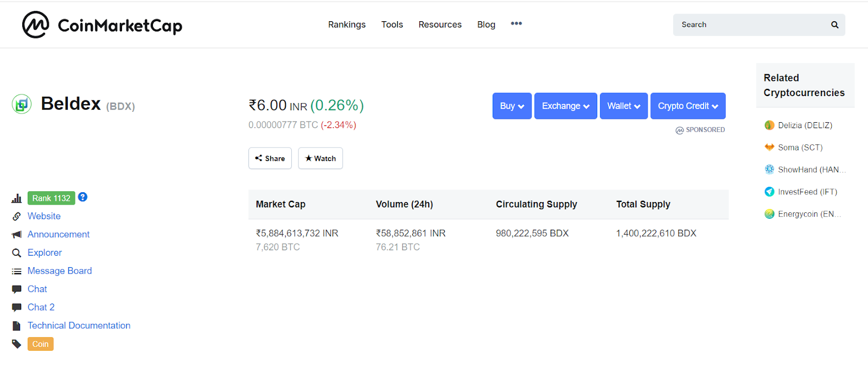Click the speech bubble icon beside Chat 2
The image size is (868, 373).
coord(17,307)
